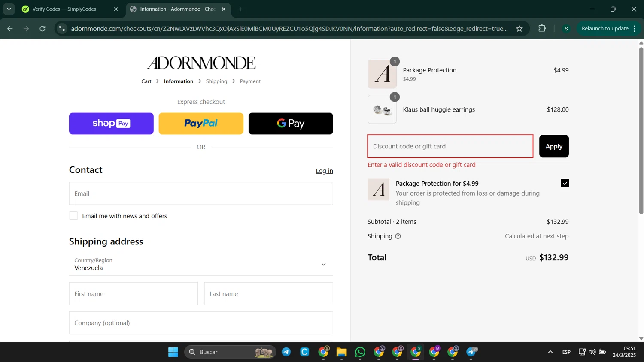Close the Verify Codes — SimplyCodes tab

pyautogui.click(x=116, y=9)
